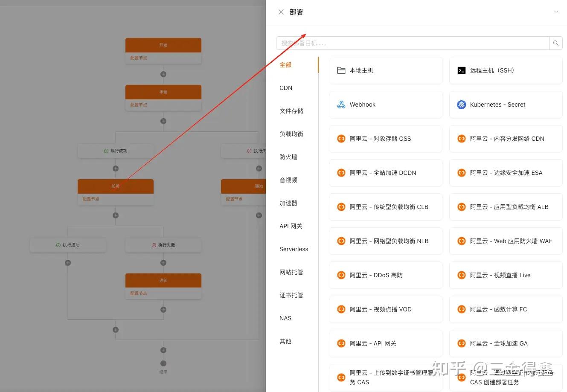Click 阿里云 - DDoS 高防 icon
This screenshot has height=392, width=567.
(341, 275)
